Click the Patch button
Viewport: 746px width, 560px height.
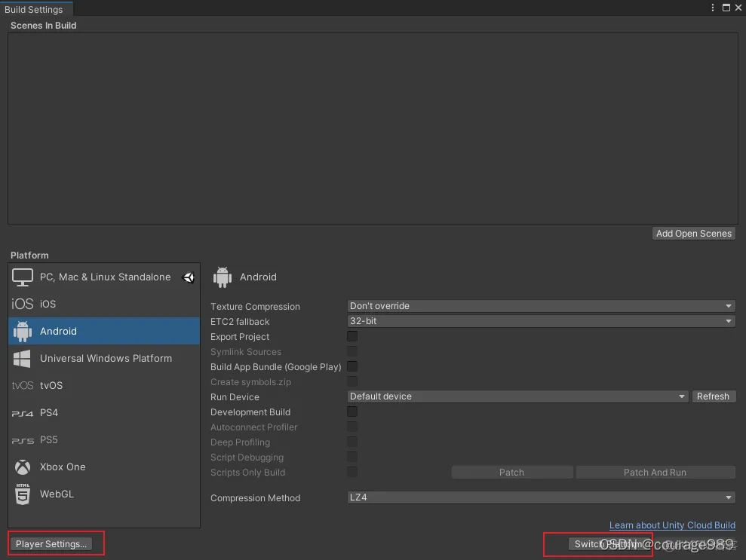coord(512,473)
